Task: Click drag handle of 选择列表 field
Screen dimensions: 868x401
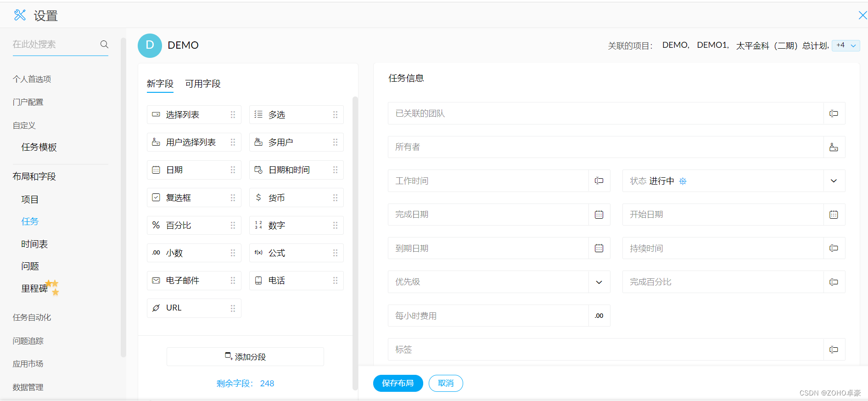Action: [233, 115]
